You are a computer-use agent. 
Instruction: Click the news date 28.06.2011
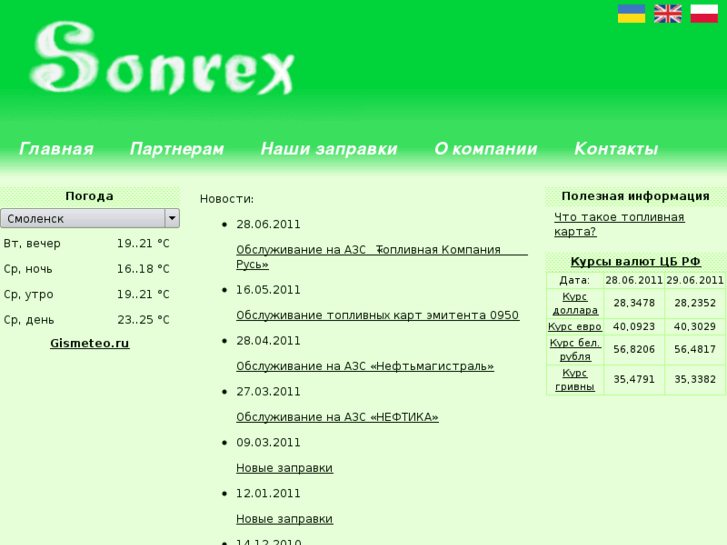268,224
